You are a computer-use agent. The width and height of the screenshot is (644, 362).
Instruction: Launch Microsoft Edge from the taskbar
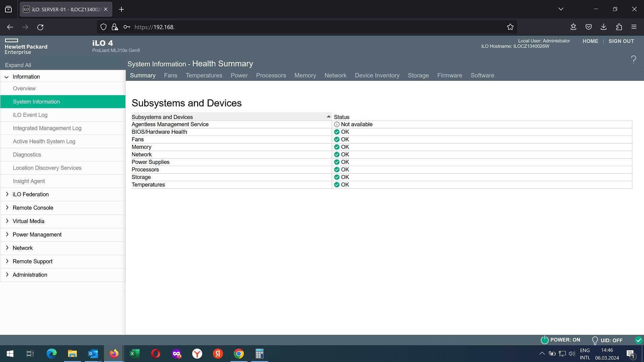pos(51,354)
